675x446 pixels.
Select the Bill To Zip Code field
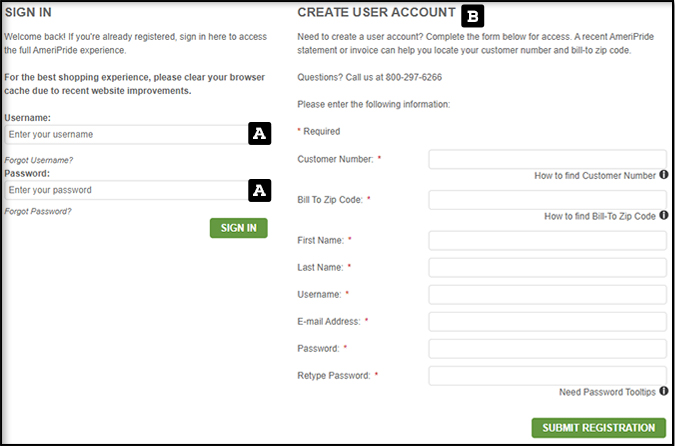coord(547,200)
